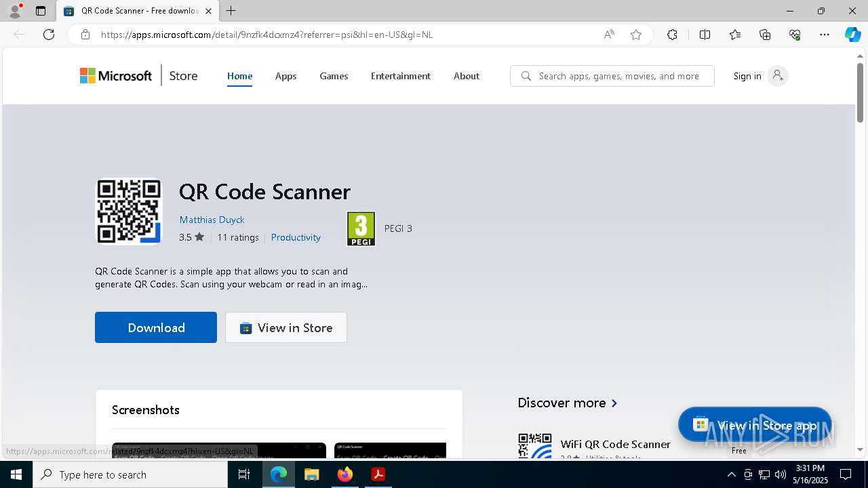Open Firefox from taskbar
This screenshot has height=488, width=868.
point(345,474)
